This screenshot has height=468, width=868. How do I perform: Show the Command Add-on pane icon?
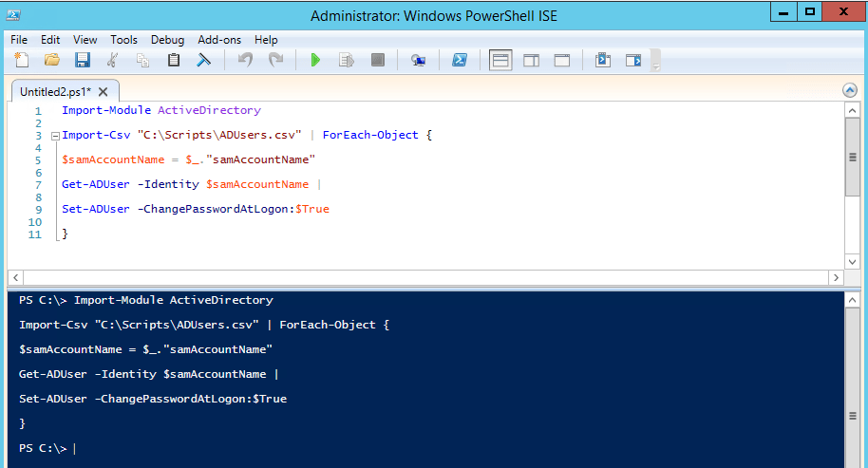pyautogui.click(x=633, y=60)
